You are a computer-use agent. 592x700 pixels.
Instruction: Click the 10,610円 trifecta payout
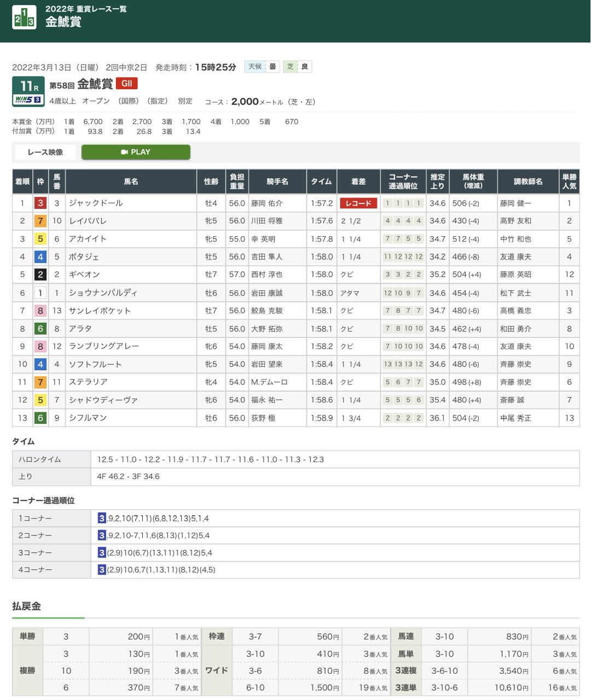pos(512,687)
